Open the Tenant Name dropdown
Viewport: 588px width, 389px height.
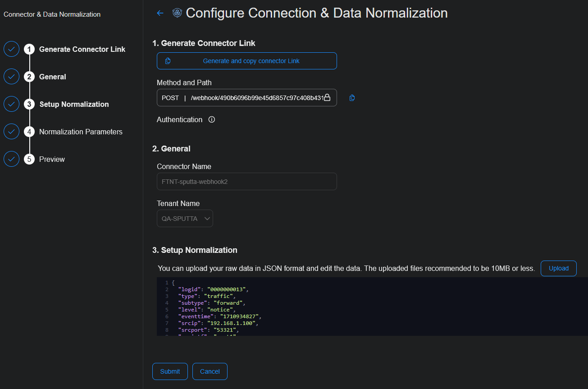pos(185,219)
